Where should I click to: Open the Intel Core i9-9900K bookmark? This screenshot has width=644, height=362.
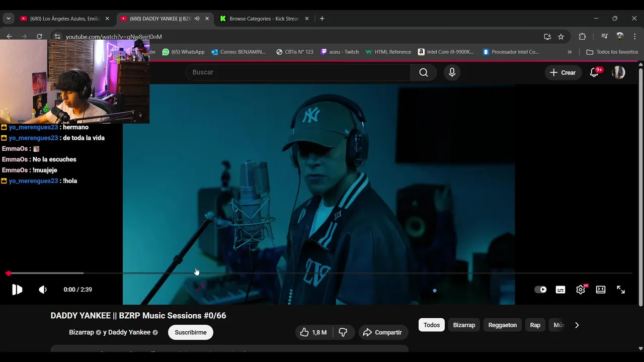[446, 52]
